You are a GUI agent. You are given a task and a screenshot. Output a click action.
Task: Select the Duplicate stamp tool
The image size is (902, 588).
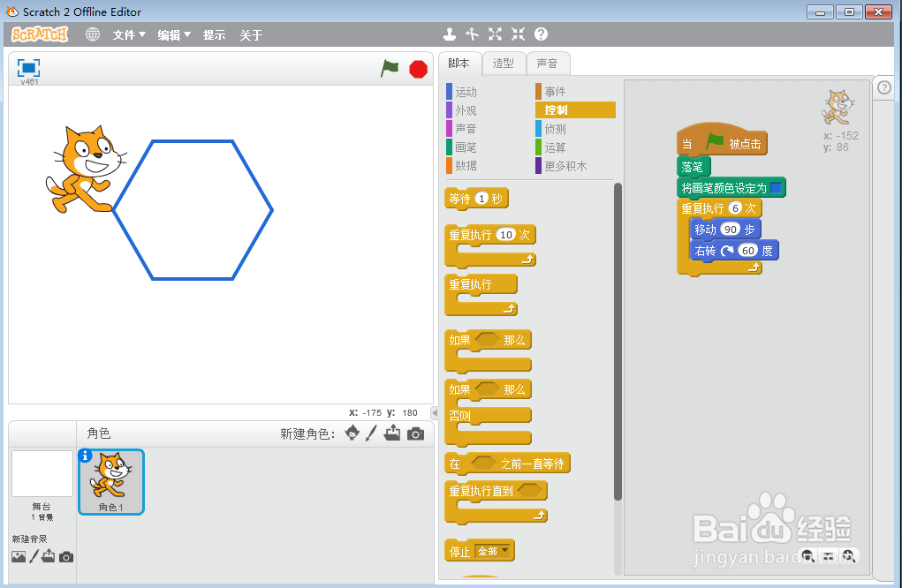pos(450,34)
